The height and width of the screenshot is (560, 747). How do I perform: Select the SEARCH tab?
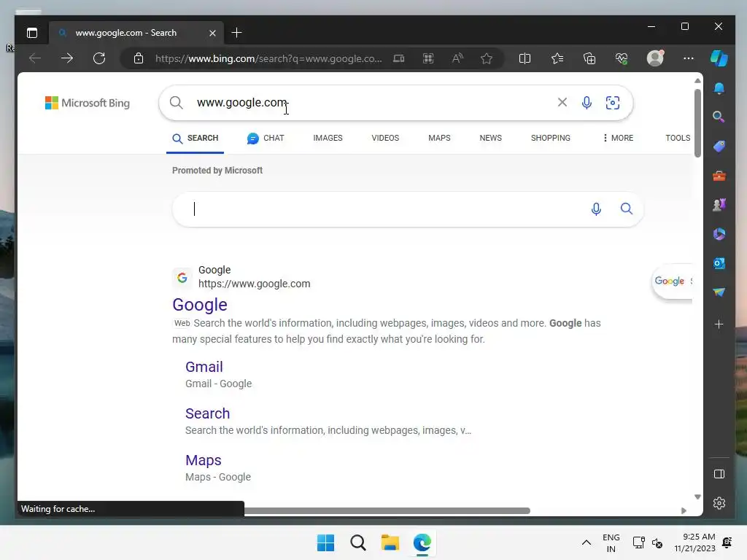pos(196,138)
